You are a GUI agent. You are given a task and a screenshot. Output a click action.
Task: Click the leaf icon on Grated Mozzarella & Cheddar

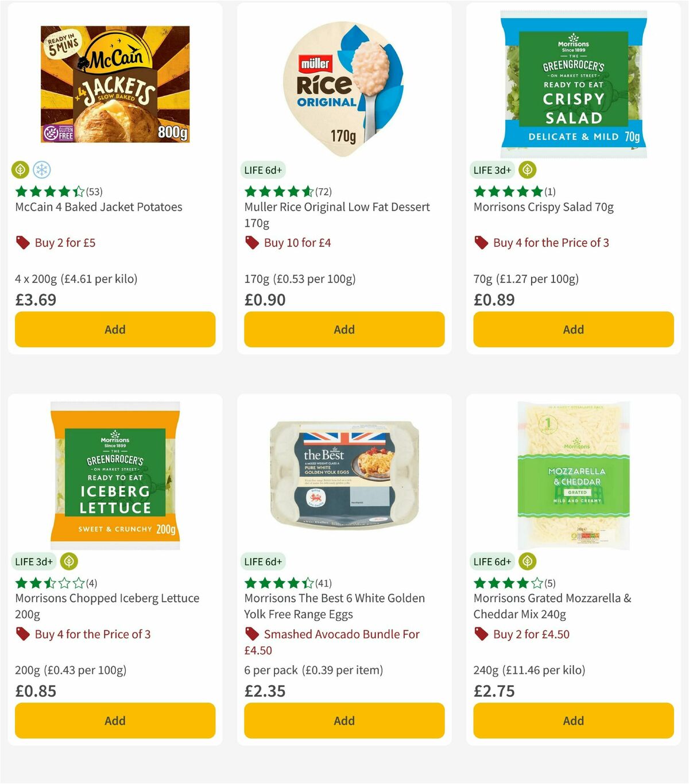coord(527,561)
